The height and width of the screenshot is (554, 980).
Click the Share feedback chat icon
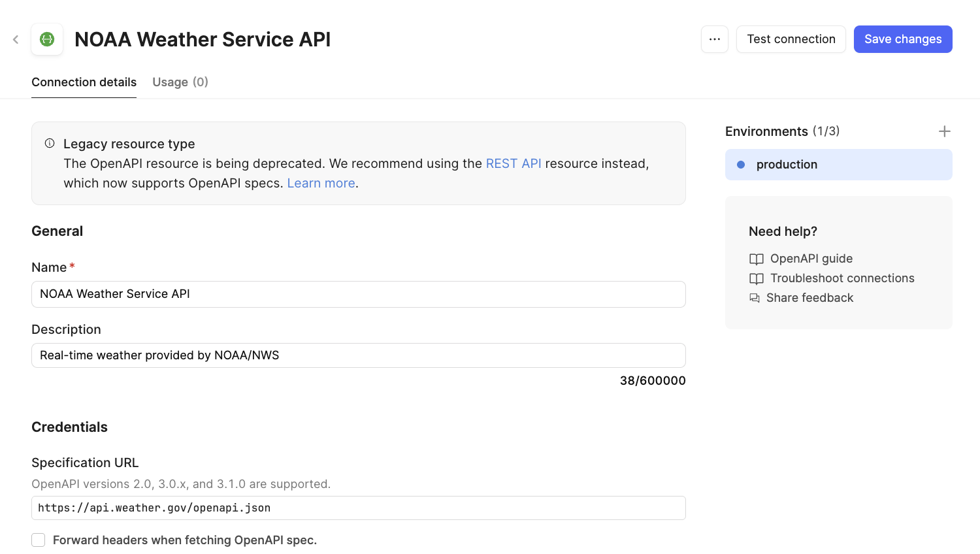coord(756,298)
